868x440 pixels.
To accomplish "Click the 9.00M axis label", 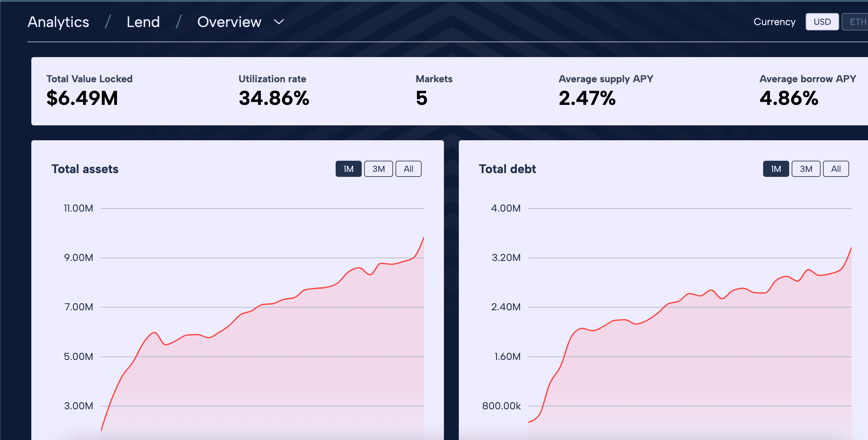I will (x=78, y=258).
